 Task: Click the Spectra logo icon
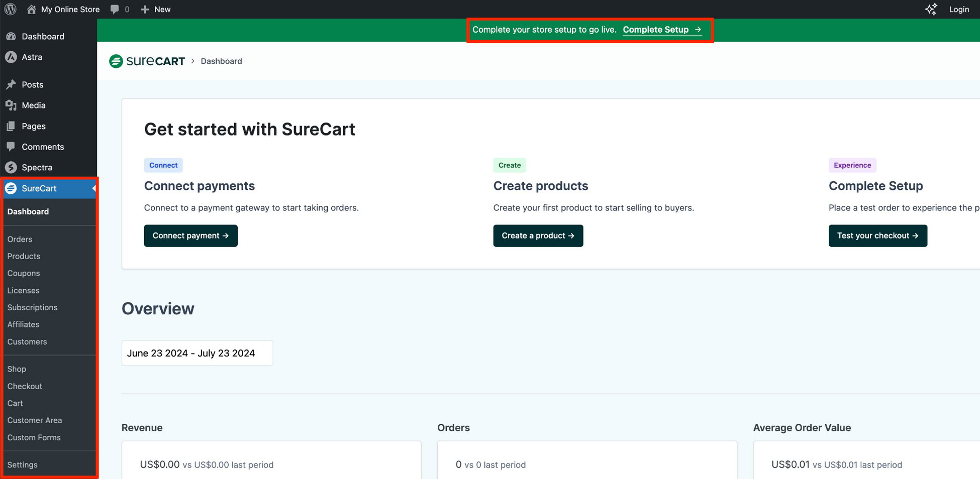pyautogui.click(x=11, y=167)
